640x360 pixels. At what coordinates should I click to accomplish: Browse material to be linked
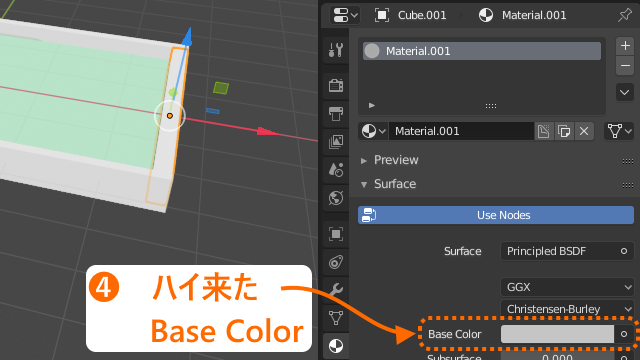pos(373,131)
